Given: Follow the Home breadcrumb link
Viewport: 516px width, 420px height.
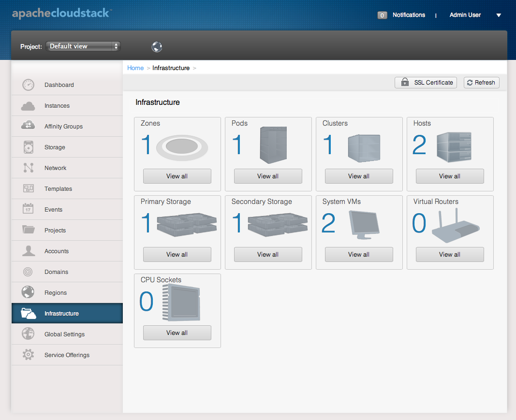Looking at the screenshot, I should 135,68.
